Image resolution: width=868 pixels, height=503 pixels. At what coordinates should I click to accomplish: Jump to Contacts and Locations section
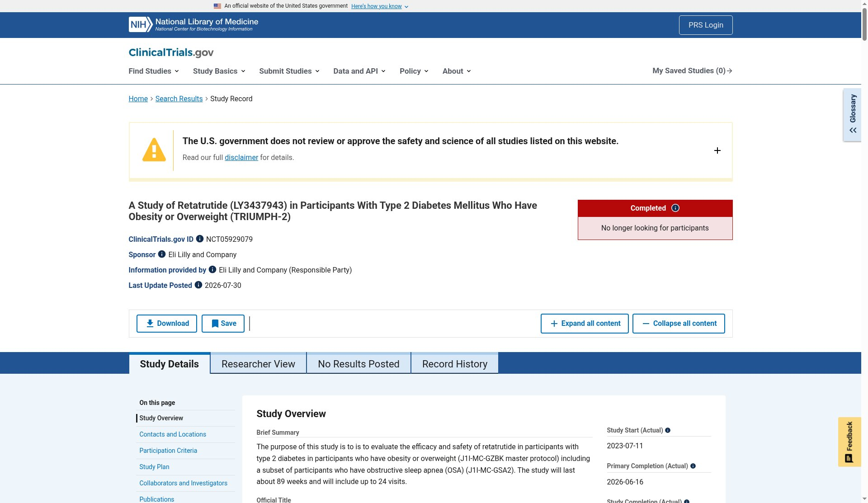point(173,434)
